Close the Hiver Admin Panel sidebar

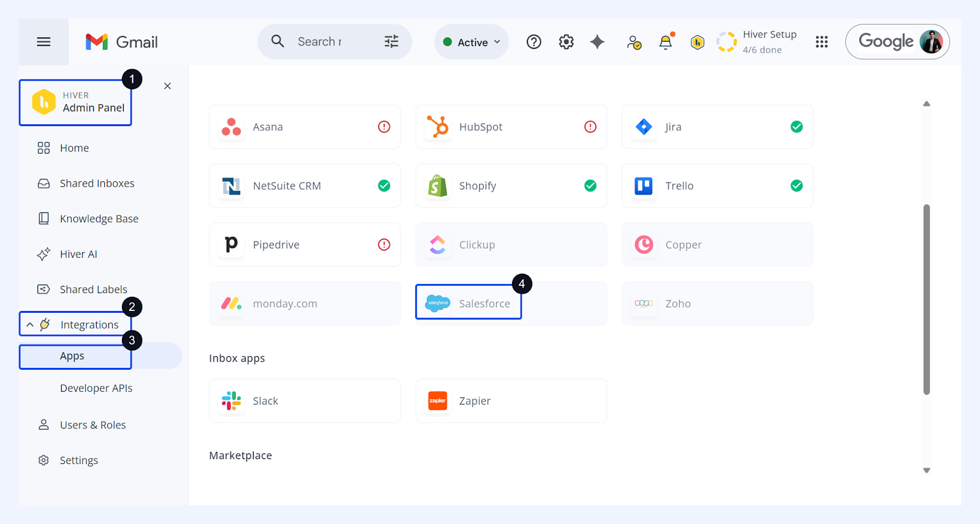pos(167,86)
